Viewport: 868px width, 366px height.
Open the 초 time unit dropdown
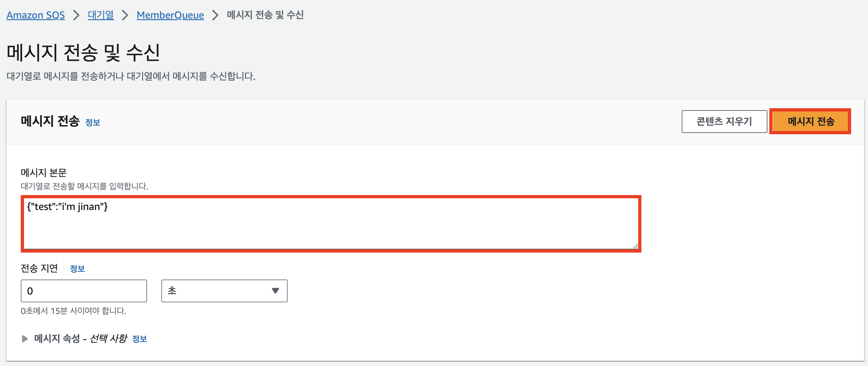click(224, 291)
